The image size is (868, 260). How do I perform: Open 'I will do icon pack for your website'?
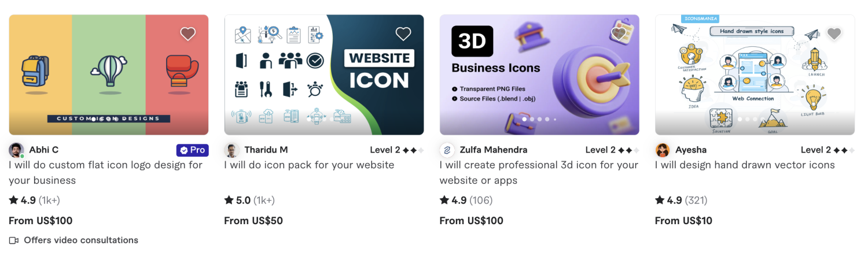click(309, 165)
